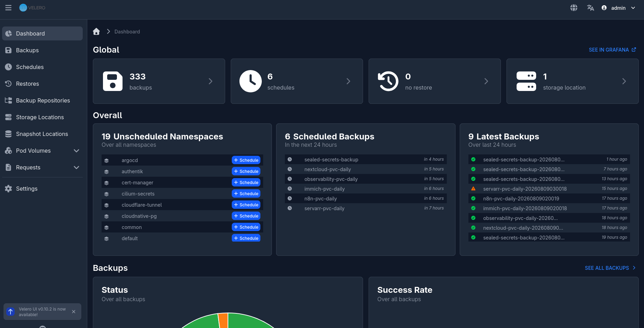Click the home breadcrumb icon

pos(96,31)
